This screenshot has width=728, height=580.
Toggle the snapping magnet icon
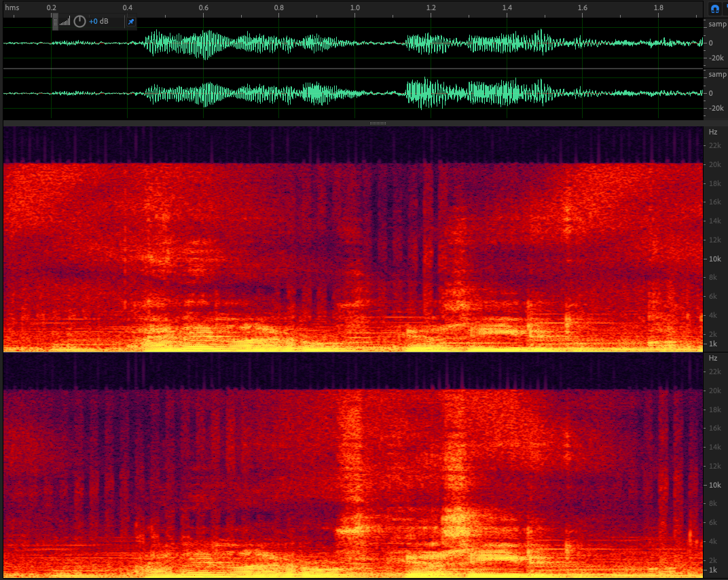click(x=714, y=9)
